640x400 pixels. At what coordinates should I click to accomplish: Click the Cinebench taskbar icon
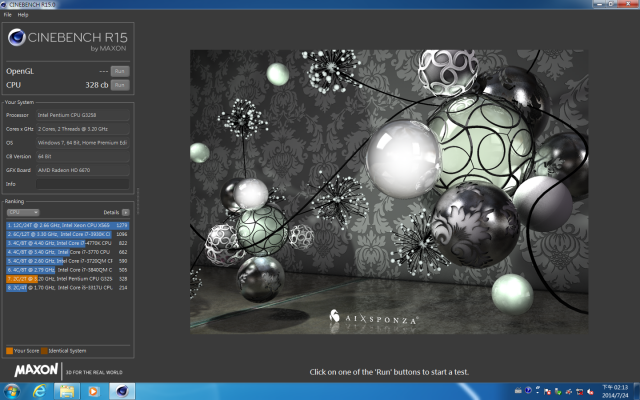click(122, 391)
